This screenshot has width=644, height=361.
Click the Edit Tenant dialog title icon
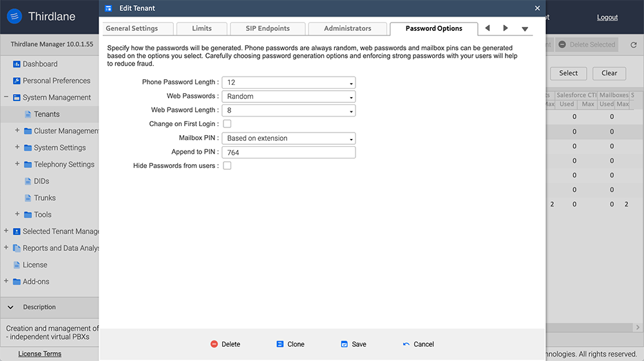[108, 8]
